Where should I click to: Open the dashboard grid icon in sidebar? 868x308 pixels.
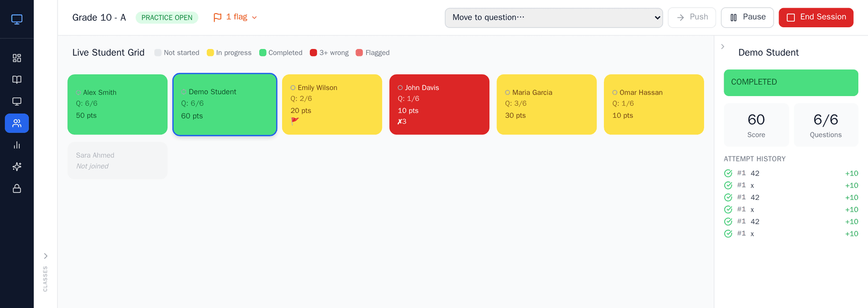pos(17,58)
